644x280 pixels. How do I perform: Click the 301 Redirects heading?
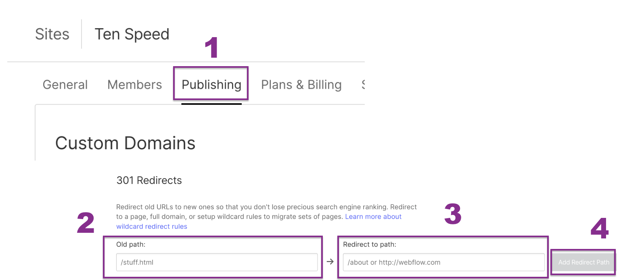tap(149, 180)
